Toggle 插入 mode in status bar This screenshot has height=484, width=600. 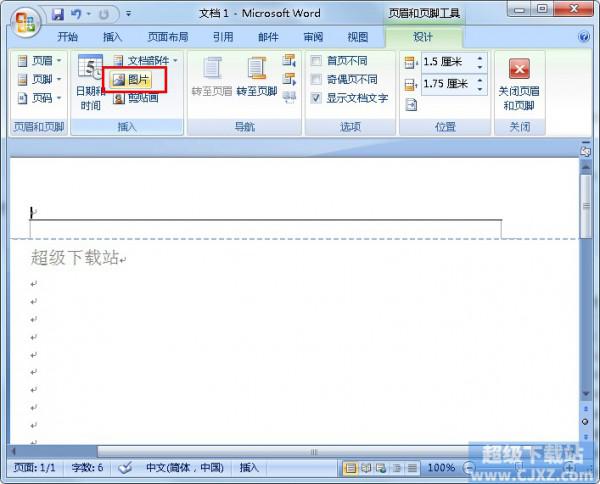249,468
